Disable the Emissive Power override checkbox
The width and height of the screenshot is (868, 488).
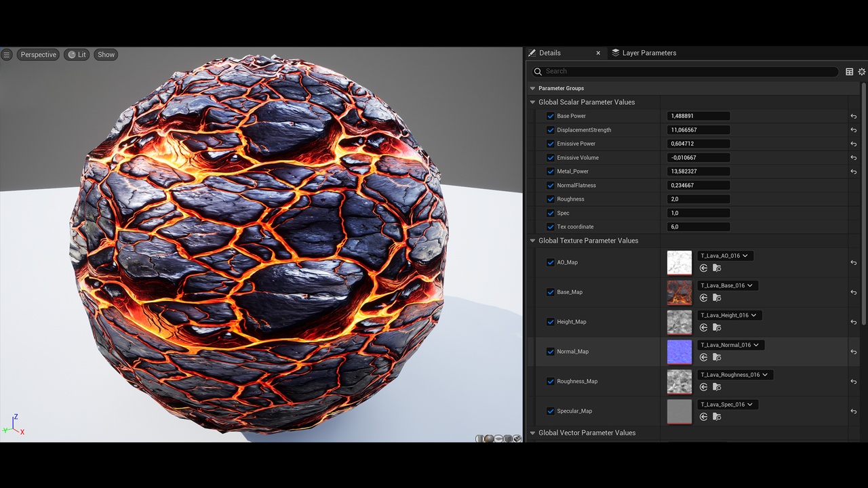click(551, 144)
